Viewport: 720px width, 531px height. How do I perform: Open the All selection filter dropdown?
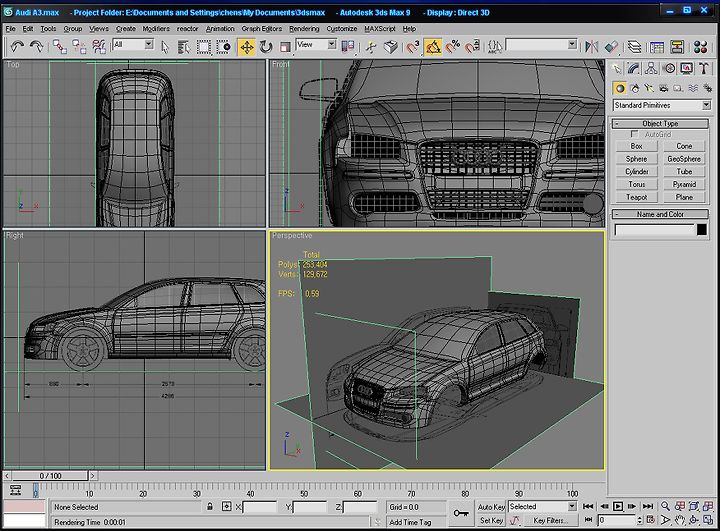pyautogui.click(x=133, y=45)
